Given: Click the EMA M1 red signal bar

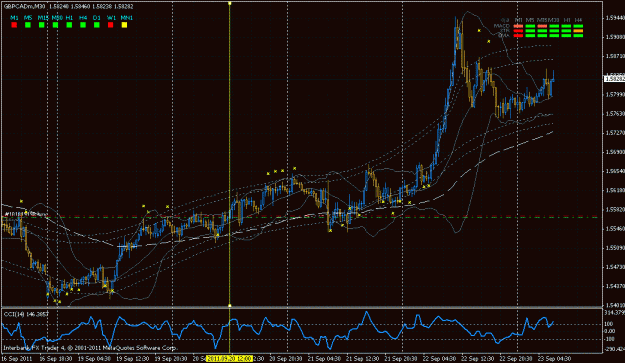Looking at the screenshot, I should tap(518, 35).
